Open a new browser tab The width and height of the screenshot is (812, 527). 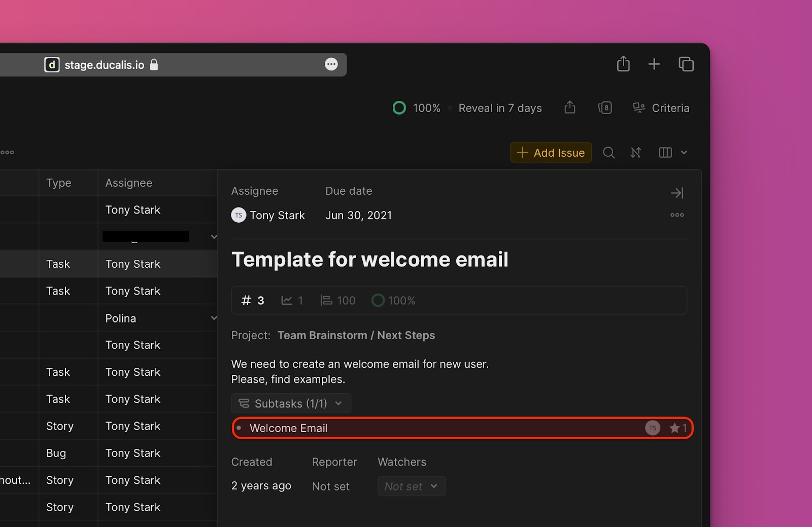654,64
